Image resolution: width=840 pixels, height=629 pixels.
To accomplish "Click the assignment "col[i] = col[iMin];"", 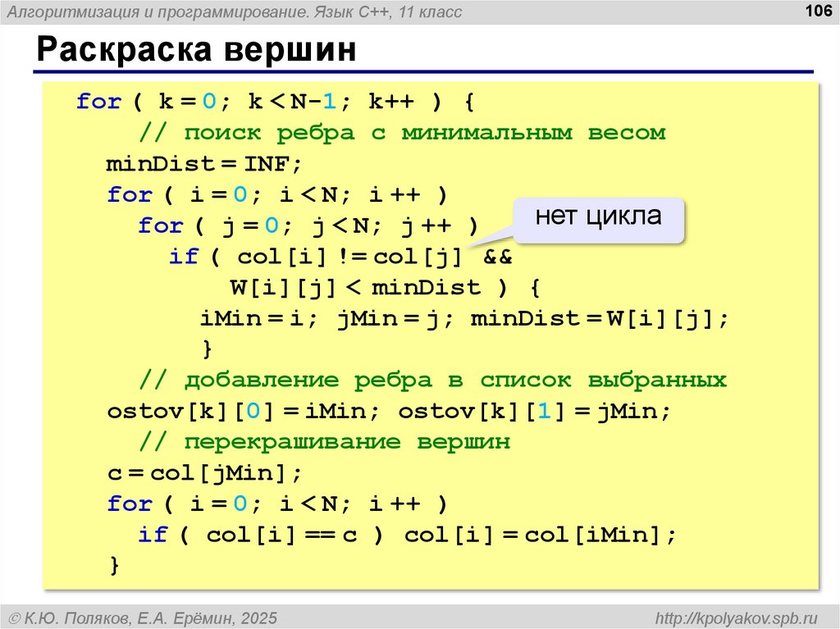I will click(540, 535).
